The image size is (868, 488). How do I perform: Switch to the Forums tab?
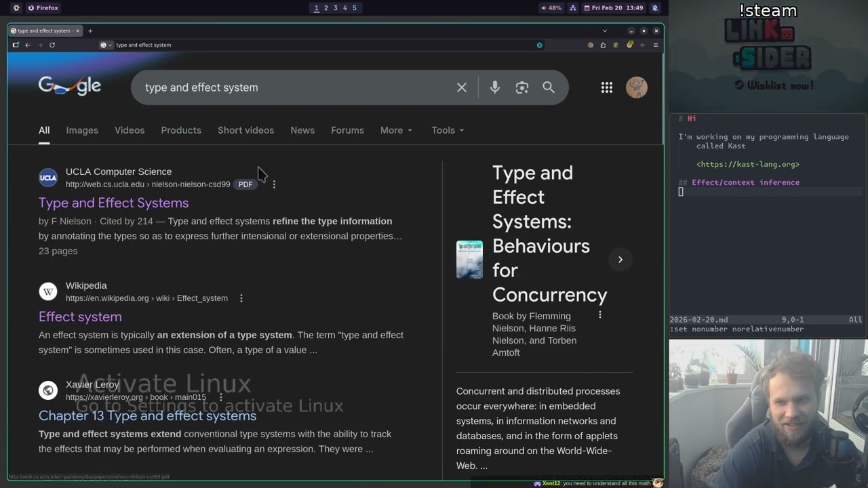pos(347,130)
